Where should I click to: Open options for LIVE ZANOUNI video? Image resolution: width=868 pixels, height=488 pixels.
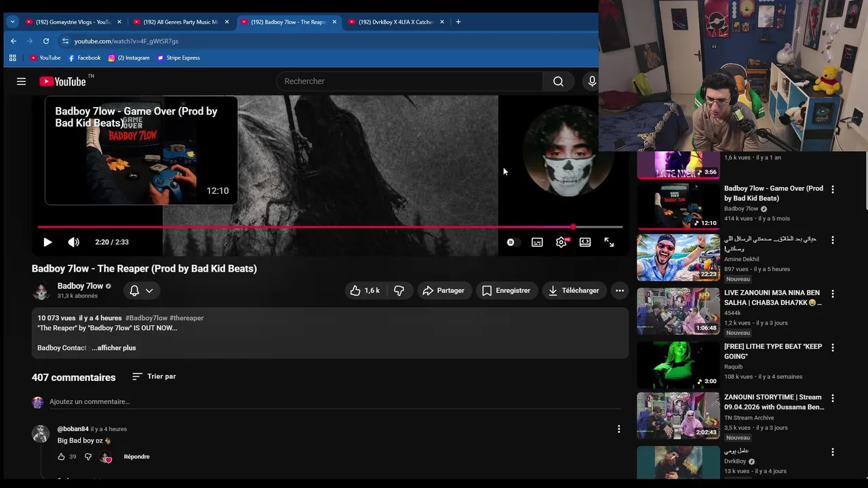click(833, 294)
